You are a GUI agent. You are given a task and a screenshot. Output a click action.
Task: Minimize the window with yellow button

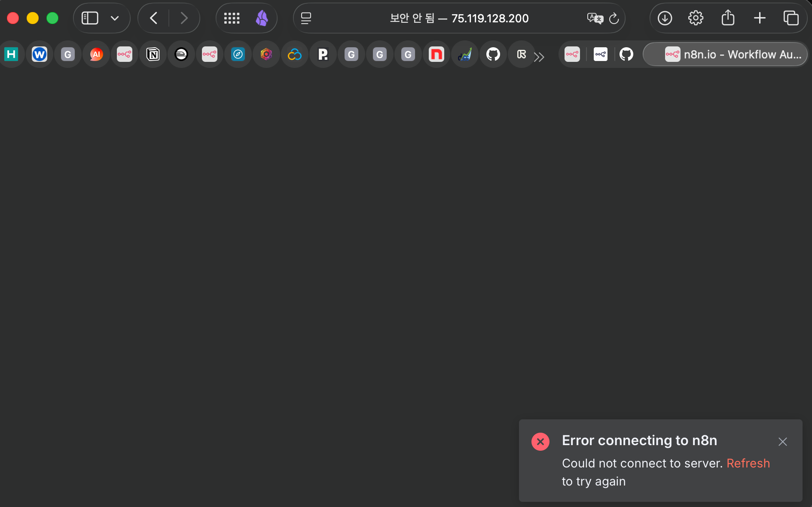[33, 18]
